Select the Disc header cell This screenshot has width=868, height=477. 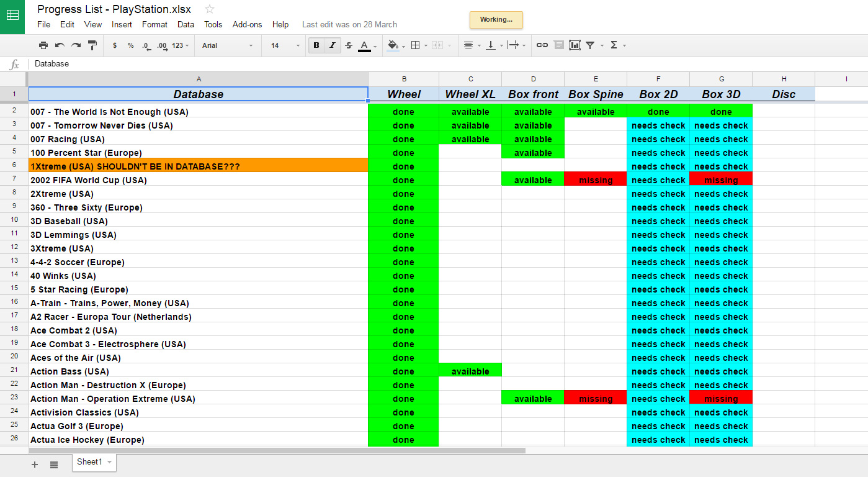(x=784, y=94)
